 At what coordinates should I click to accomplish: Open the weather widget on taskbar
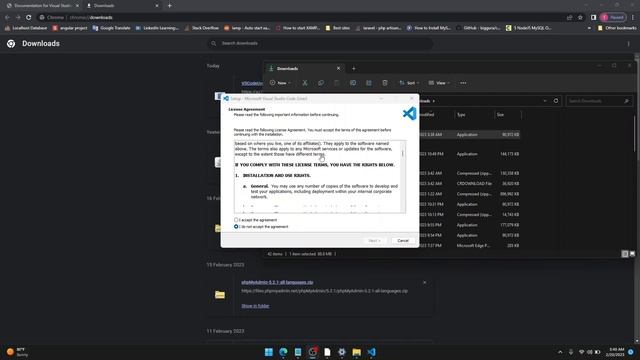click(x=18, y=352)
